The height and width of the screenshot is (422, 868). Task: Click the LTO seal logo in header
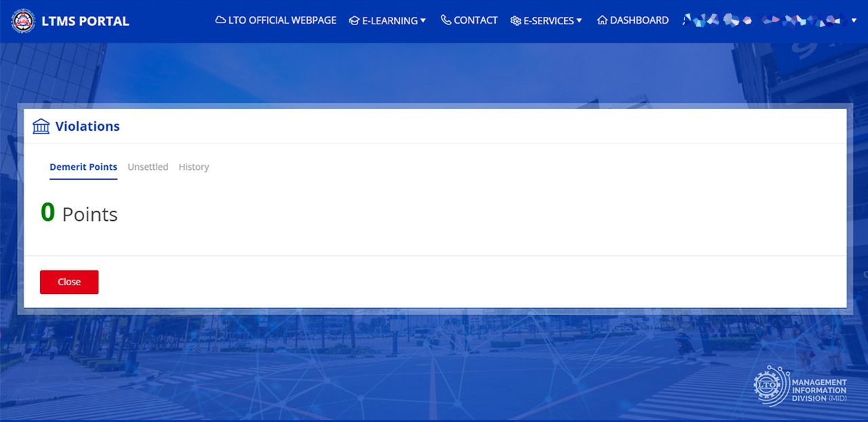pos(23,21)
